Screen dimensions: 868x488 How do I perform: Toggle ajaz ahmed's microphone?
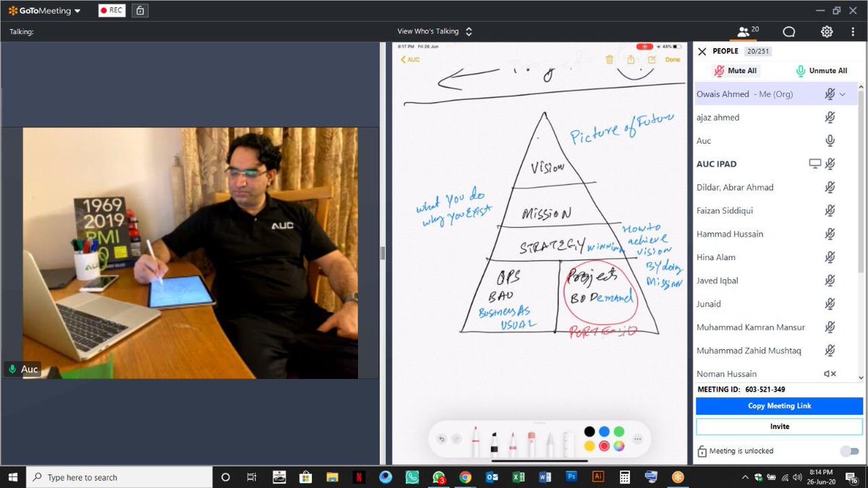(830, 117)
